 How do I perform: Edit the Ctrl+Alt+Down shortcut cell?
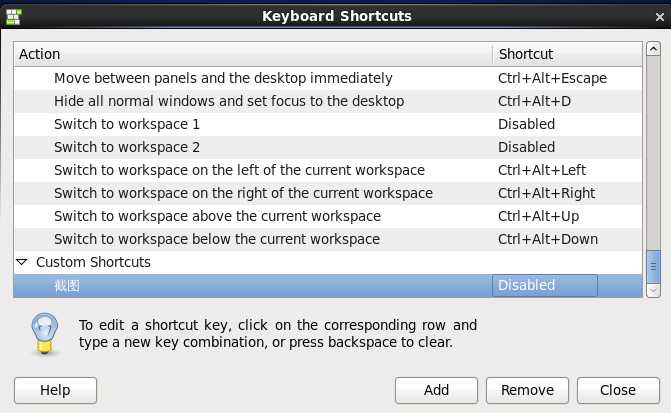point(548,239)
